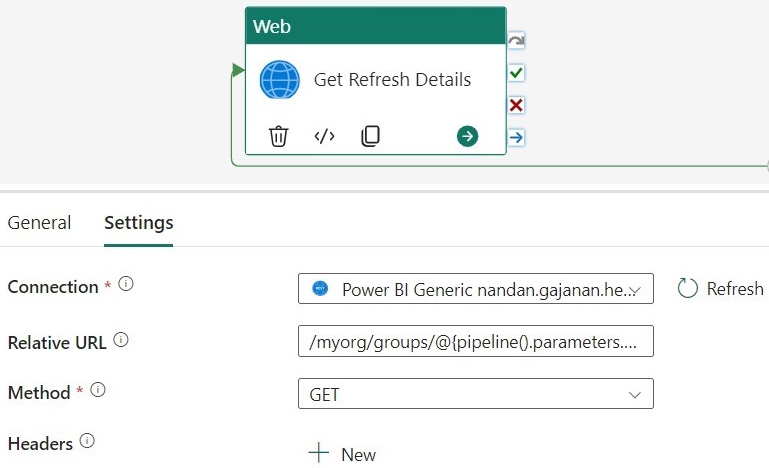Delete the Get Refresh Details activity
Viewport: 769px width, 468px height.
(x=278, y=136)
